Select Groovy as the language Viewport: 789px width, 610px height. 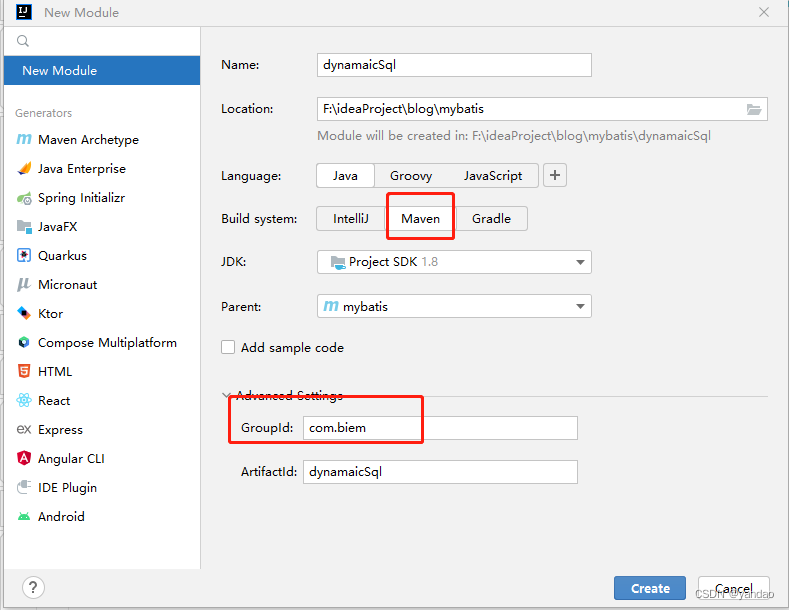click(x=411, y=176)
